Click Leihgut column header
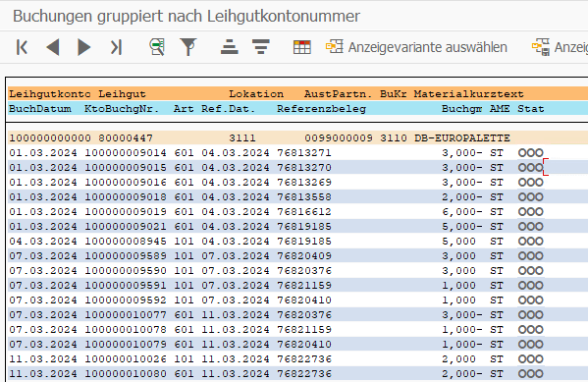Screen dimensions: 588x382 click(122, 94)
